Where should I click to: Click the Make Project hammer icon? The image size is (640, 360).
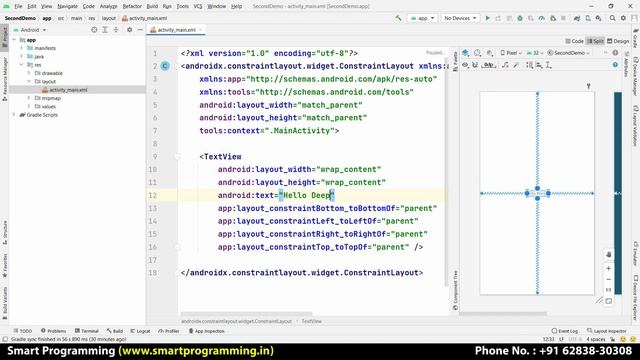pyautogui.click(x=398, y=18)
